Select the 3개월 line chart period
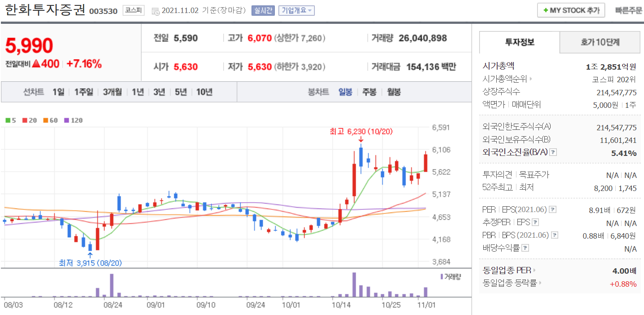644x315 pixels. tap(112, 92)
